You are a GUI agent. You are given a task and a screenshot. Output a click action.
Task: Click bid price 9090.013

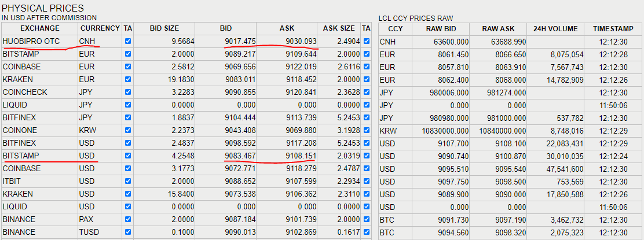240,232
